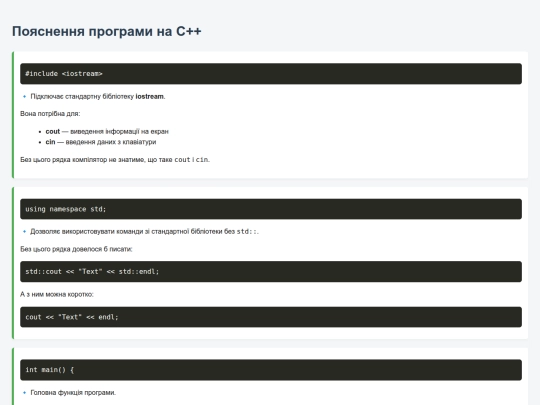Click the text "Головна функція програми."

tap(73, 393)
